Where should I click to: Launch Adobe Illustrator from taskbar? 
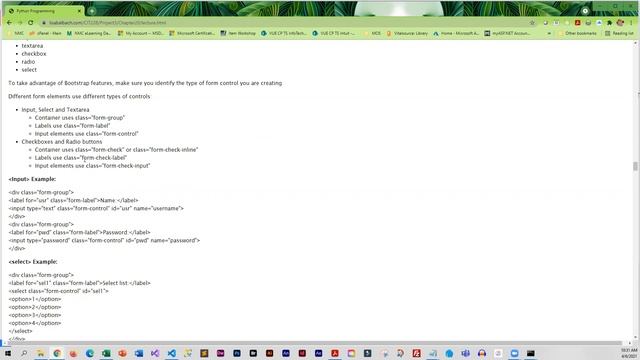coord(269,353)
